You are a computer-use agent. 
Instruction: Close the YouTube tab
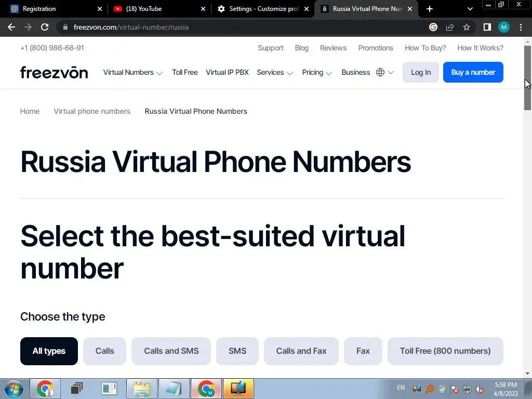point(203,9)
